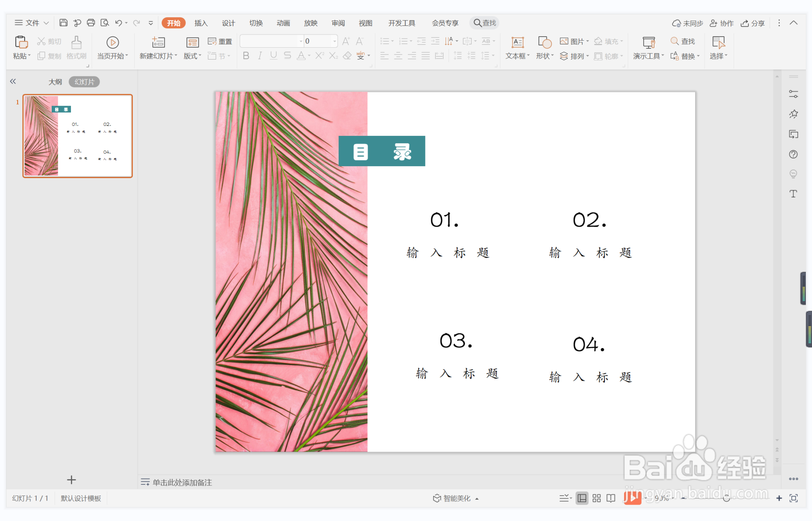The width and height of the screenshot is (812, 521).
Task: Open the help question mark icon in sidebar
Action: (793, 154)
